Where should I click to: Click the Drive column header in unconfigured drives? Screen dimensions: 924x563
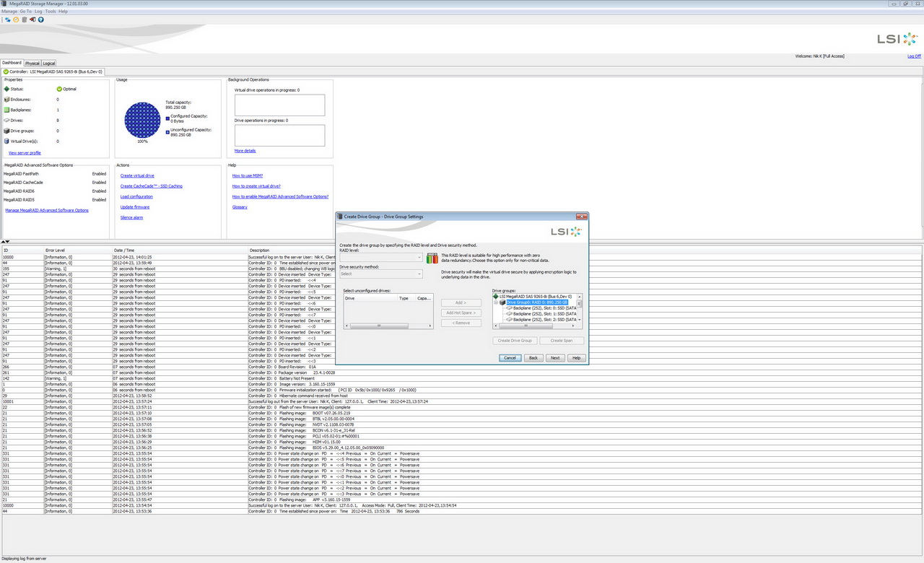[370, 298]
